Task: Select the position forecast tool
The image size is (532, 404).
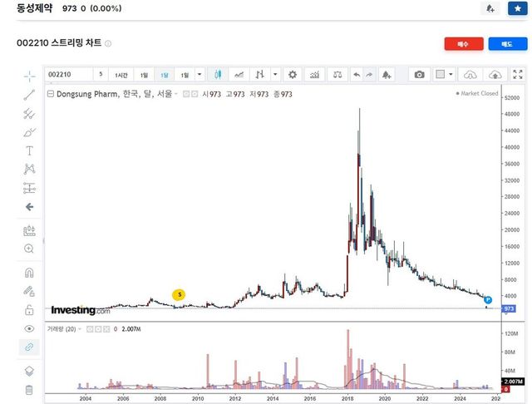Action: pos(30,188)
